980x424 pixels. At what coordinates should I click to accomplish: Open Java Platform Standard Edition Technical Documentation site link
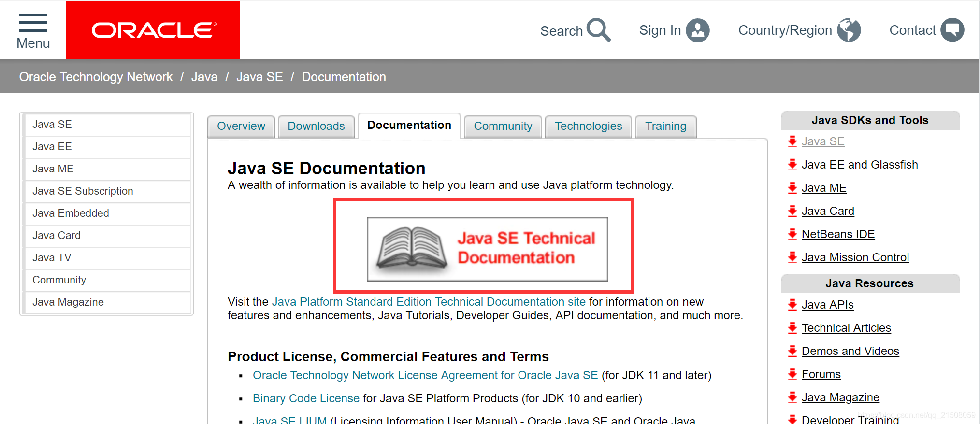[429, 302]
